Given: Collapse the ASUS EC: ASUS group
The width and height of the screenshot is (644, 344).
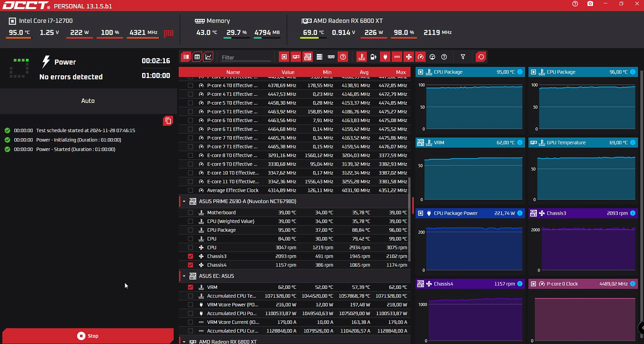Looking at the screenshot, I should point(184,276).
